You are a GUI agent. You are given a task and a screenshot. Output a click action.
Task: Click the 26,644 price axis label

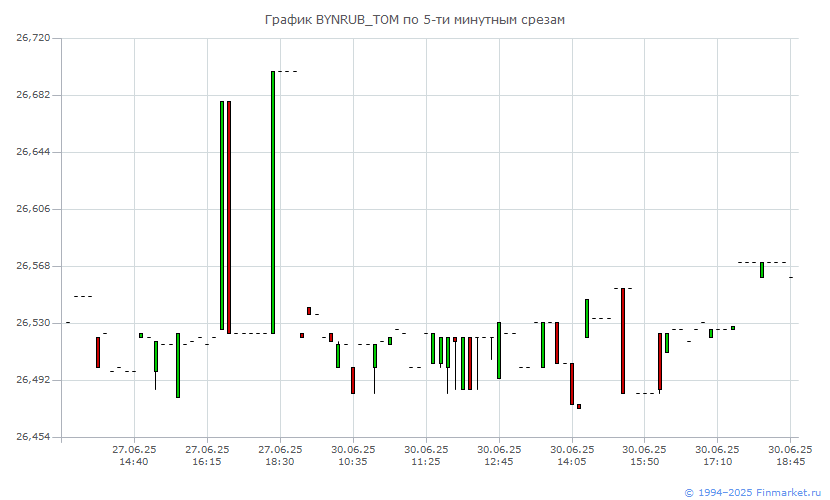(x=33, y=152)
